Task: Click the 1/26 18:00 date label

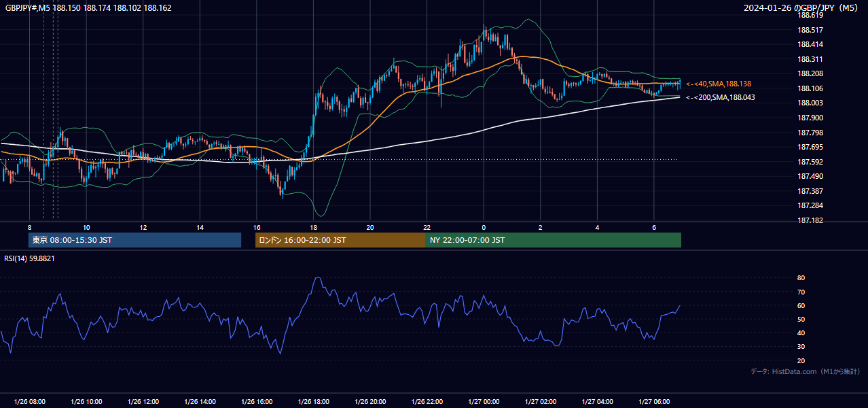Action: point(313,401)
